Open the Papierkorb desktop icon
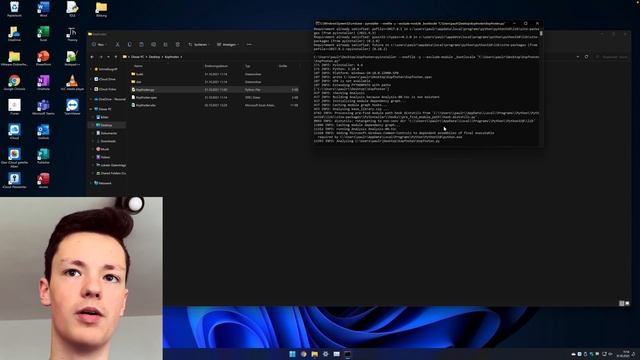640x360 pixels. [x=14, y=9]
